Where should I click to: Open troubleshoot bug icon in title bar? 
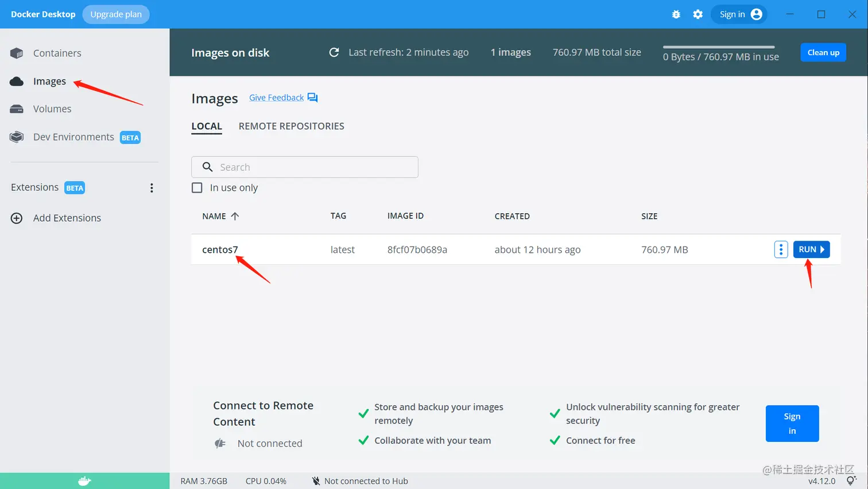pos(676,14)
